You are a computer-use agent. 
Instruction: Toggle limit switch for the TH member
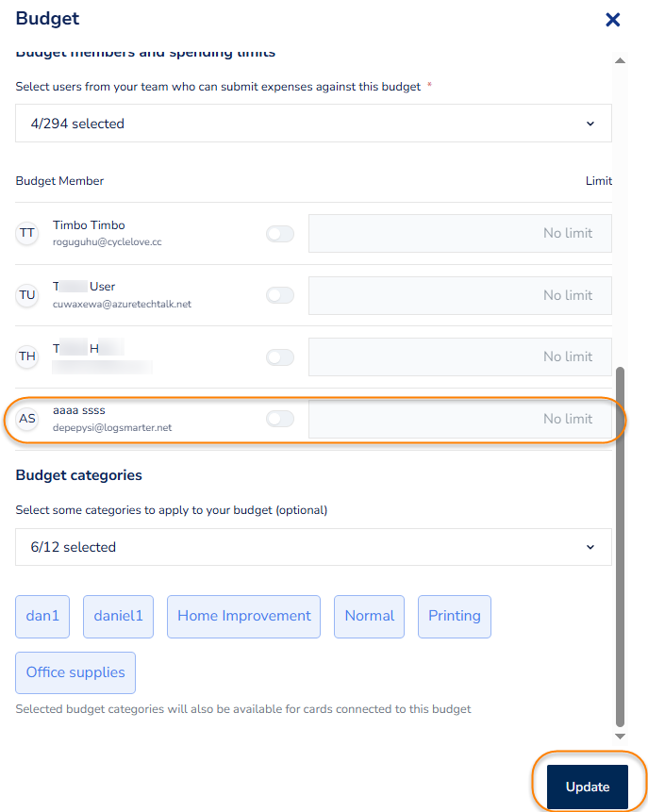click(x=280, y=357)
